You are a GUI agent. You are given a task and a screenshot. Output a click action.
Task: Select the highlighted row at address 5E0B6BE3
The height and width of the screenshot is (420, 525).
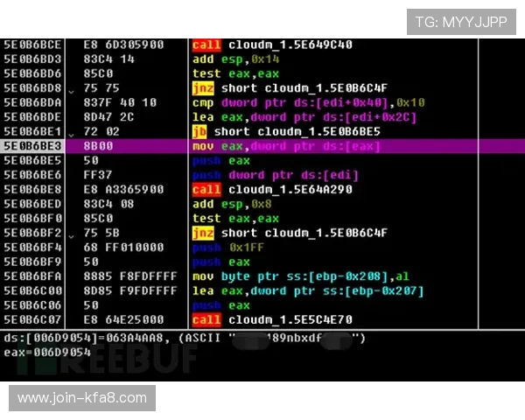point(262,146)
